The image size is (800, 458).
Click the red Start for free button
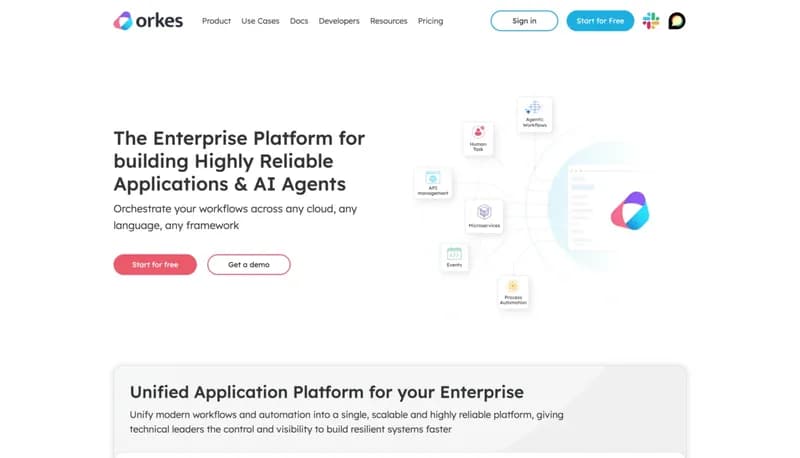[x=155, y=265]
